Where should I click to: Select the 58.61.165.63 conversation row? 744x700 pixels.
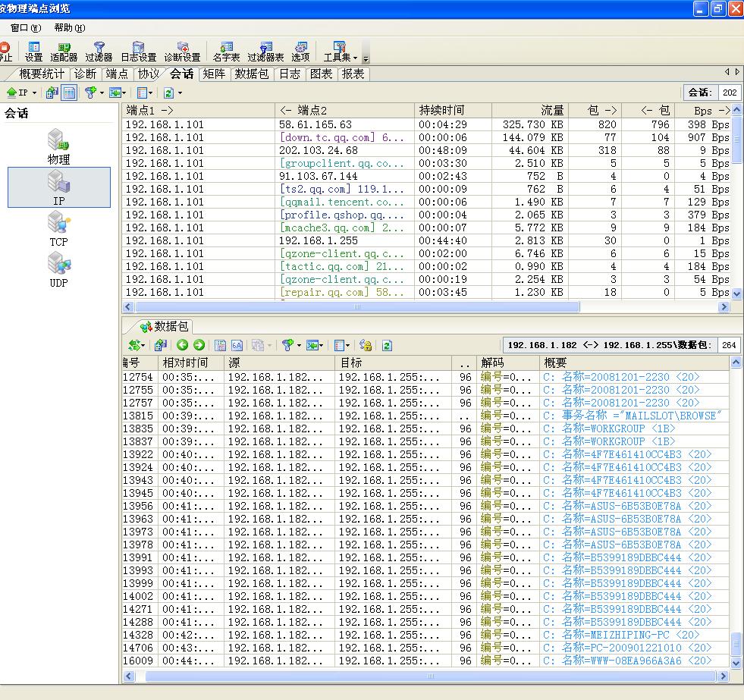[315, 124]
